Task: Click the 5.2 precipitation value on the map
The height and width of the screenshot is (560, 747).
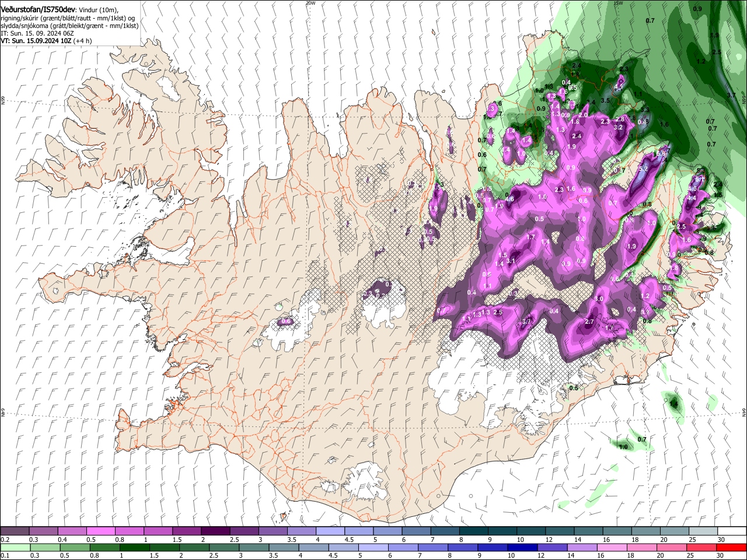Action: [x=644, y=169]
